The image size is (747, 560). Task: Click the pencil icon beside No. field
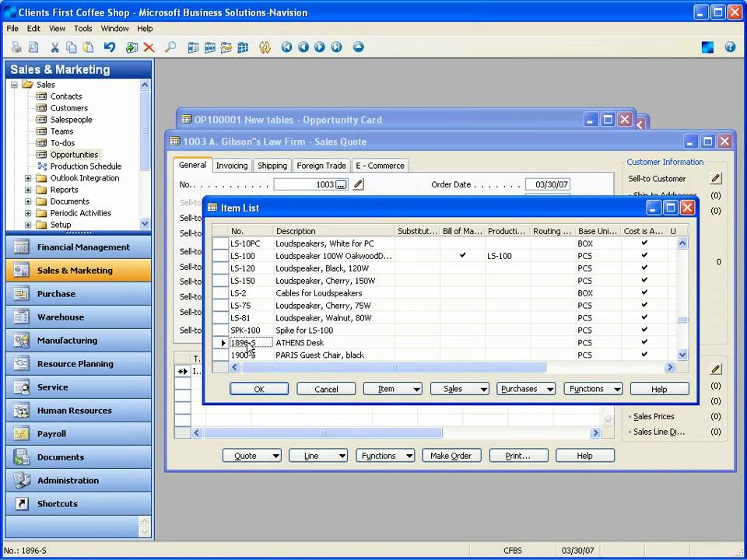pyautogui.click(x=358, y=184)
